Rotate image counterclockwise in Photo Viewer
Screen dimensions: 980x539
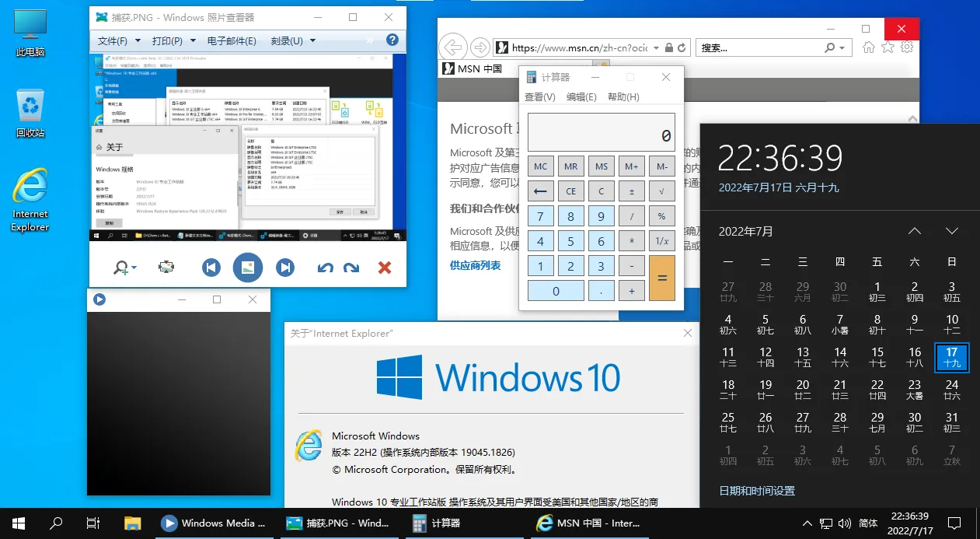pos(326,268)
